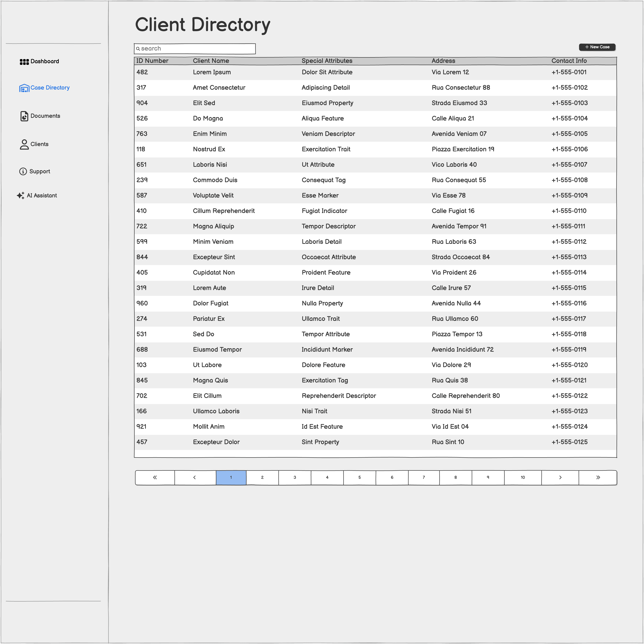Jump to first page with double-left arrows

155,477
